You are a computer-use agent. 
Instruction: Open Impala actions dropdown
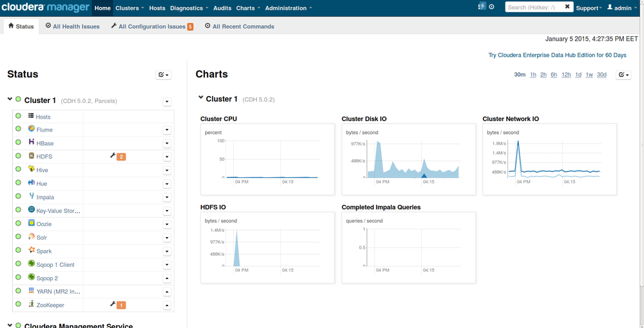(x=167, y=197)
